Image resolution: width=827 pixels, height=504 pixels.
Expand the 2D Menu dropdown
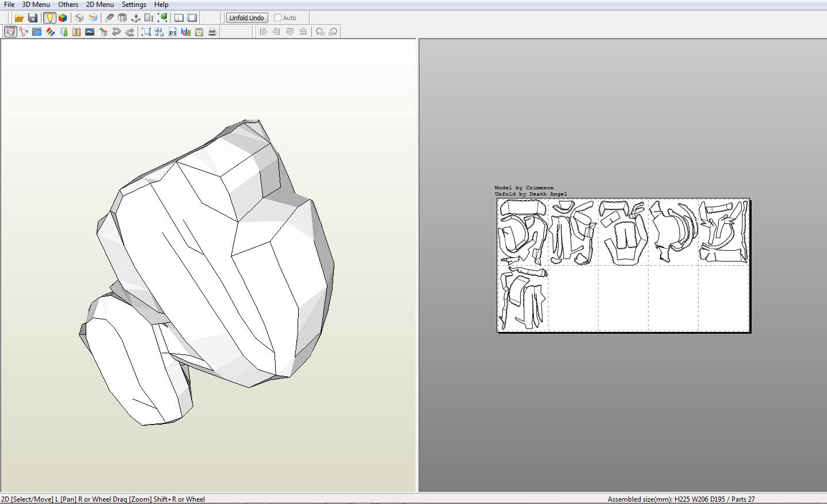pos(100,5)
